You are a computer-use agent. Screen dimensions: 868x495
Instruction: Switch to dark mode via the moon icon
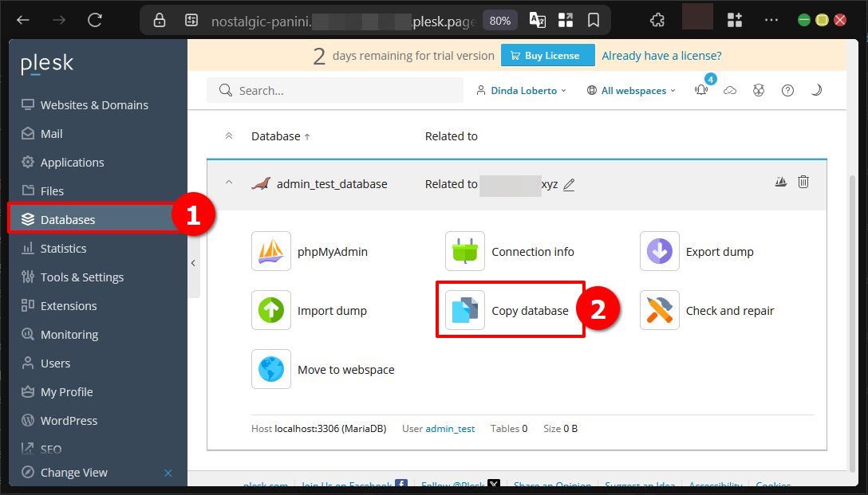[x=816, y=90]
